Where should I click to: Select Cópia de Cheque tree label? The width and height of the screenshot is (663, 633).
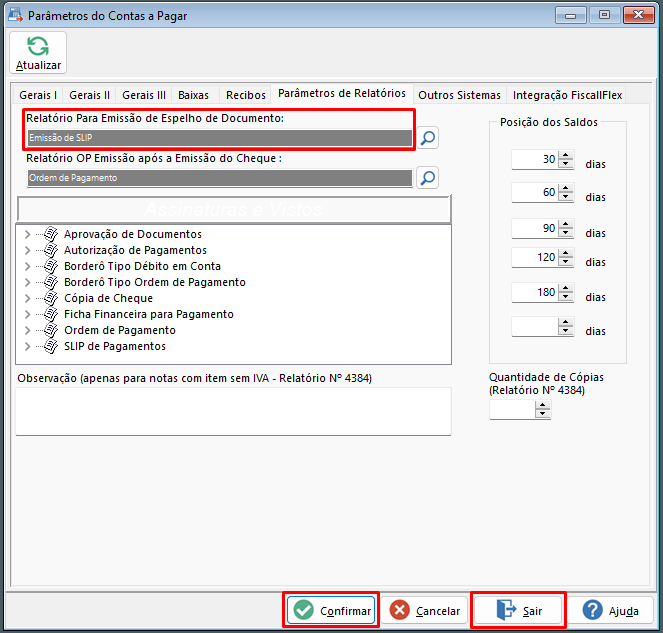(x=108, y=298)
